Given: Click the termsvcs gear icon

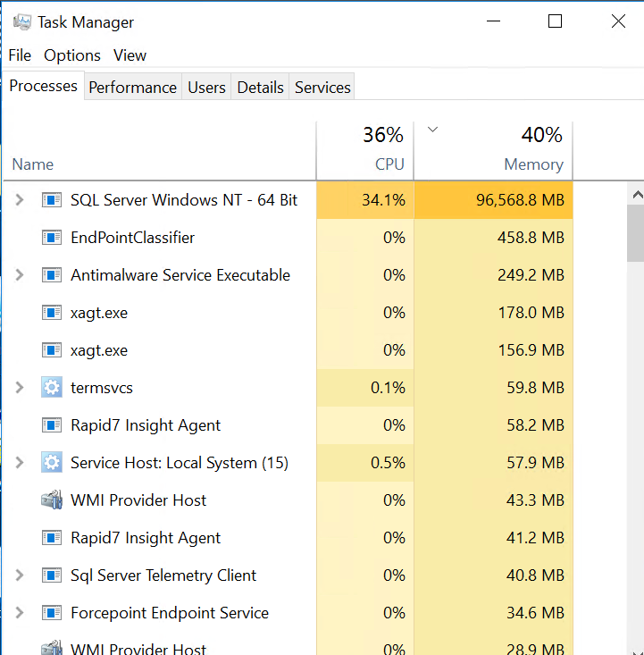Looking at the screenshot, I should (52, 387).
